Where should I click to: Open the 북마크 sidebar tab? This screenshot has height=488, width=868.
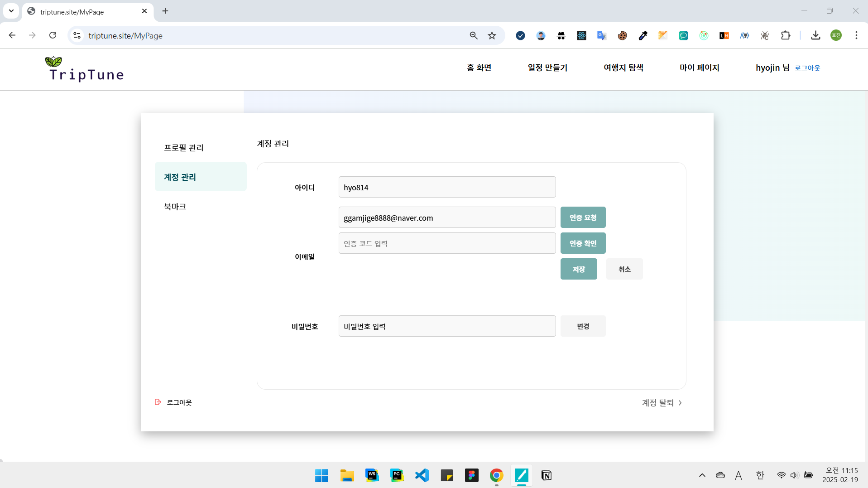coord(175,207)
